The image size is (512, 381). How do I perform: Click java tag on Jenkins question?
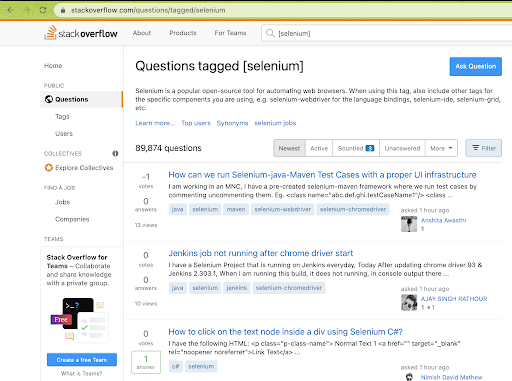177,288
